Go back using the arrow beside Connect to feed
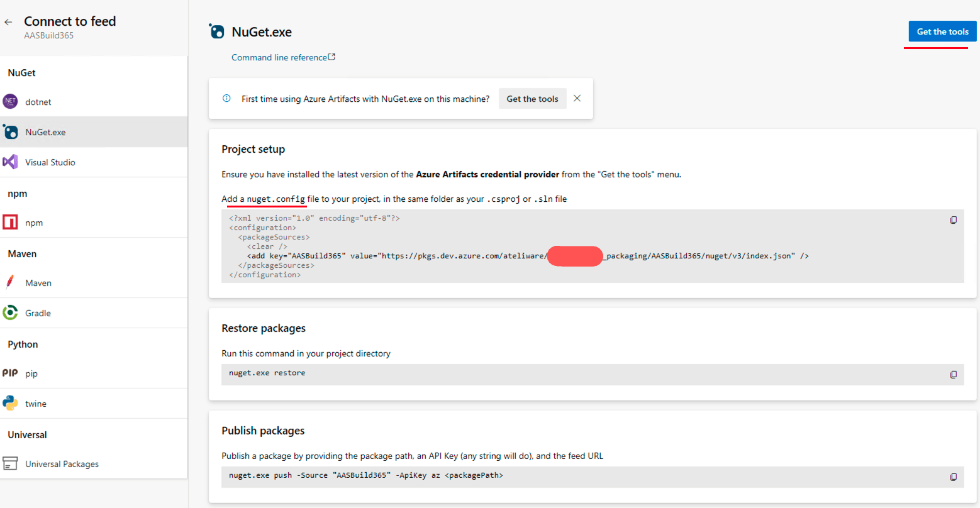Viewport: 980px width, 508px height. tap(8, 22)
